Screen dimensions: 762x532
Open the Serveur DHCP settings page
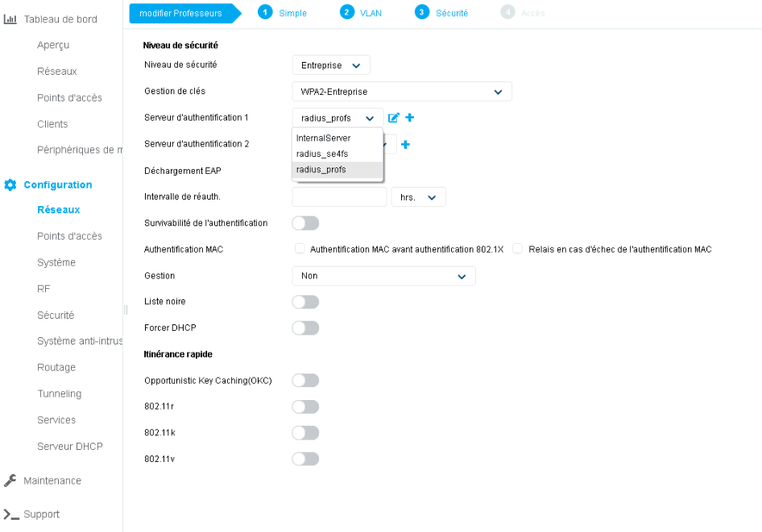click(x=69, y=447)
